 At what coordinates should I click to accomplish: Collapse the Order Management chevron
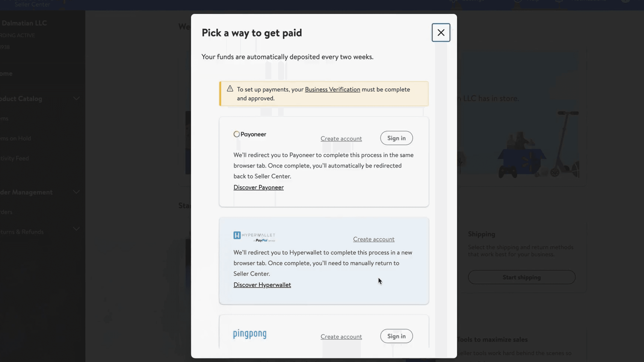pyautogui.click(x=76, y=192)
